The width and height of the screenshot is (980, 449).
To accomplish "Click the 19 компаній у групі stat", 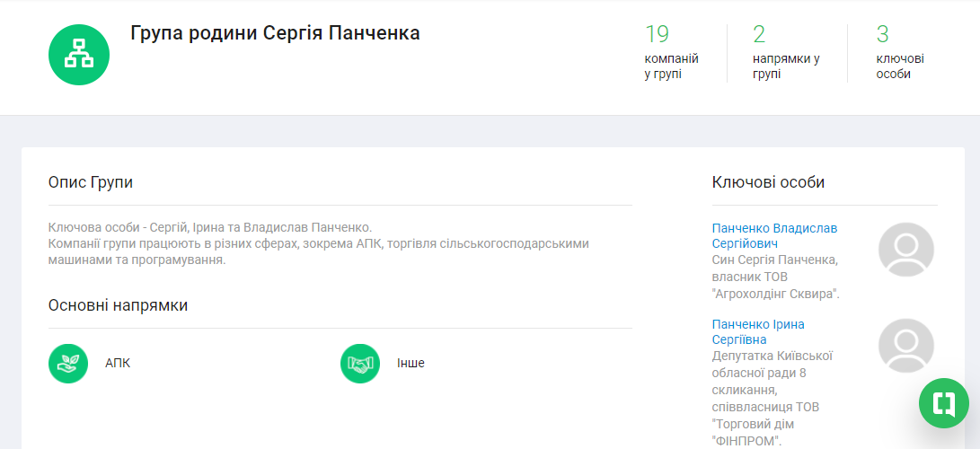I will 670,53.
